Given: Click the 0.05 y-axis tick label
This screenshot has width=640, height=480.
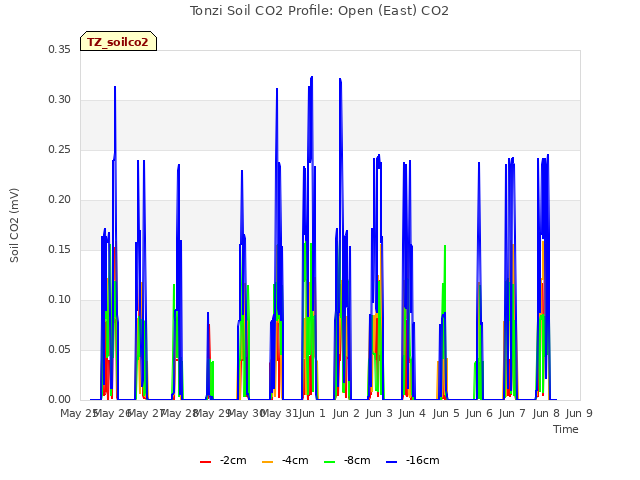Looking at the screenshot, I should point(60,349).
